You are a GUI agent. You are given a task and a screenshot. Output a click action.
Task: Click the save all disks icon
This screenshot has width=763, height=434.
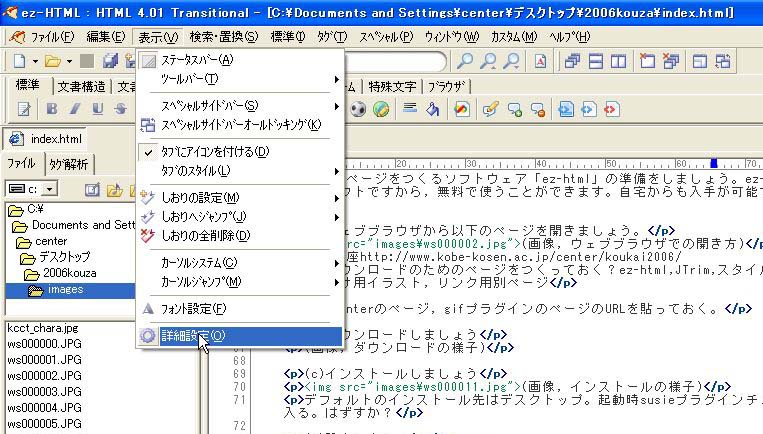(x=110, y=61)
